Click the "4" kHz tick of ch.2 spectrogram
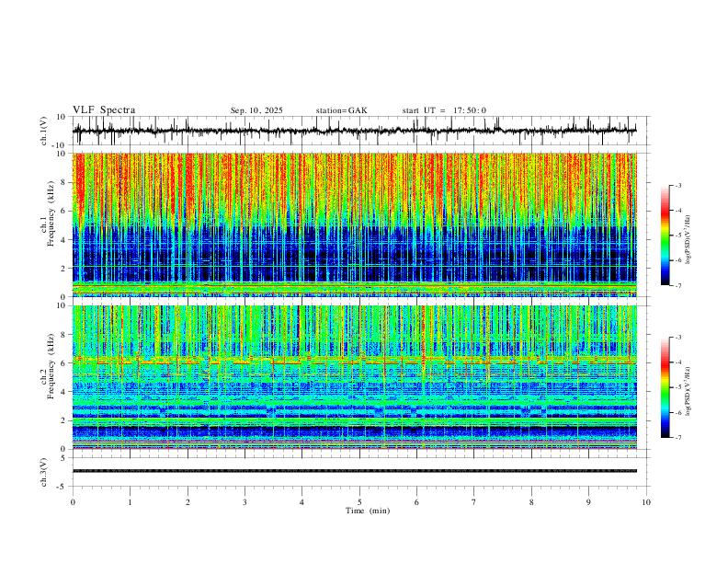Image resolution: width=728 pixels, height=563 pixels. [x=64, y=392]
